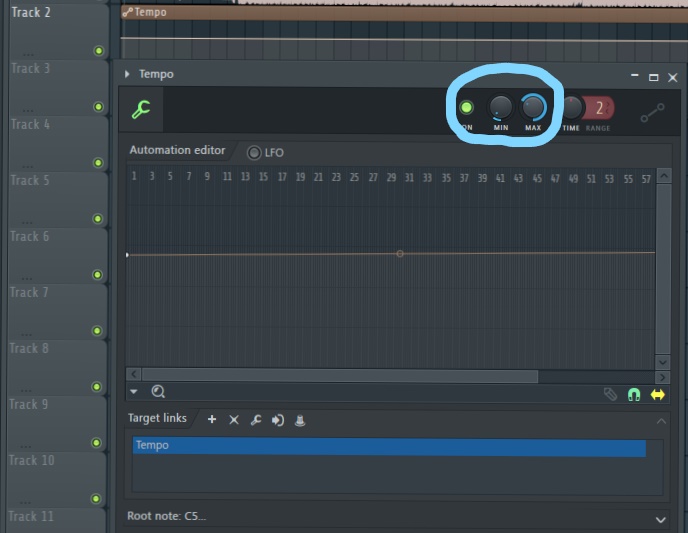Click the MAX knob
Screen dimensions: 688x533
click(533, 107)
